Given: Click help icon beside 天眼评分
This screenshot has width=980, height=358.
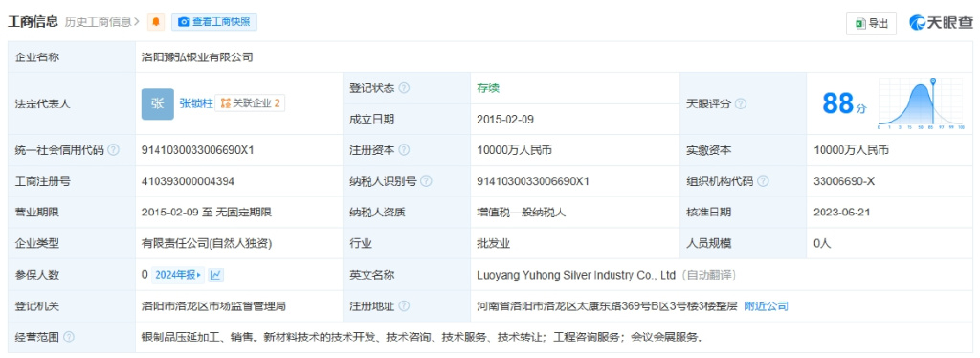Looking at the screenshot, I should coord(742,103).
